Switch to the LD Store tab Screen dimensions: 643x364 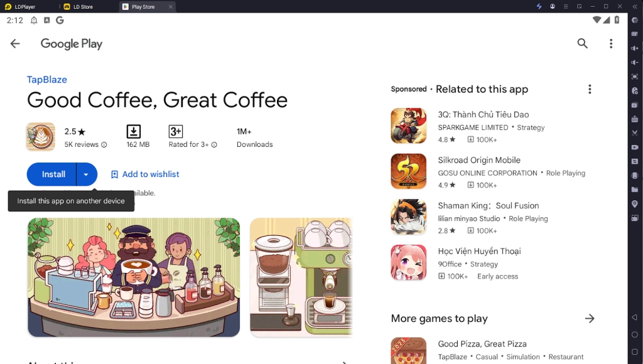pyautogui.click(x=78, y=6)
